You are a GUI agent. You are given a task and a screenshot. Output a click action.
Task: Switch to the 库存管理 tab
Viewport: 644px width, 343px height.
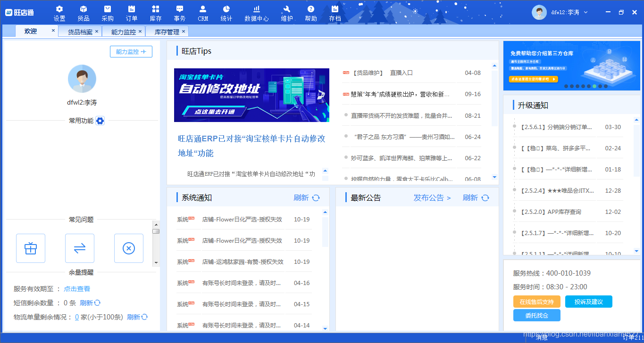click(167, 32)
